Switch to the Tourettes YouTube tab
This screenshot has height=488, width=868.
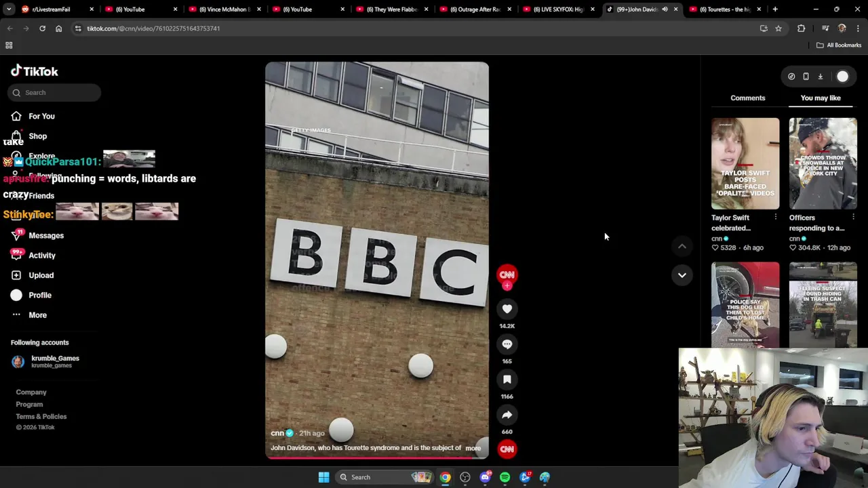click(725, 9)
